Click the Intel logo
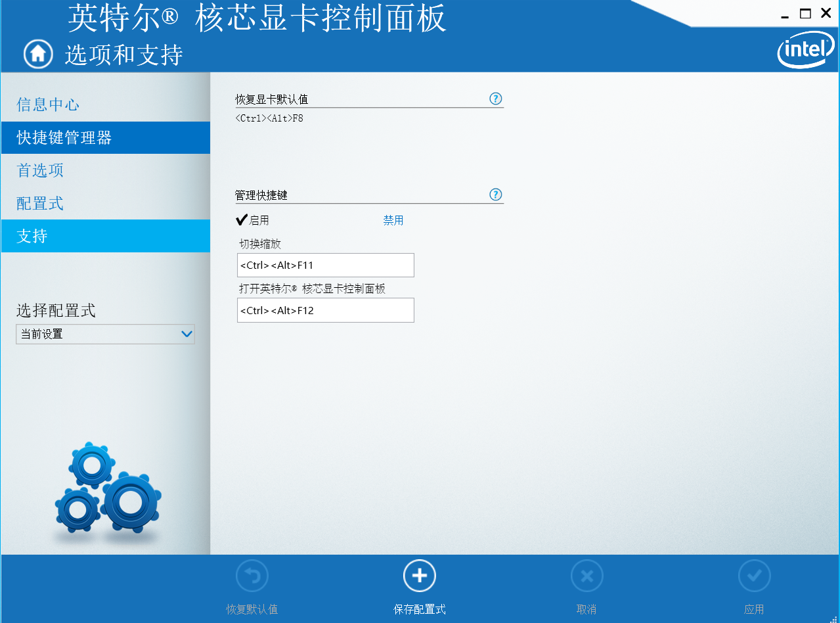Image resolution: width=840 pixels, height=623 pixels. (x=805, y=49)
